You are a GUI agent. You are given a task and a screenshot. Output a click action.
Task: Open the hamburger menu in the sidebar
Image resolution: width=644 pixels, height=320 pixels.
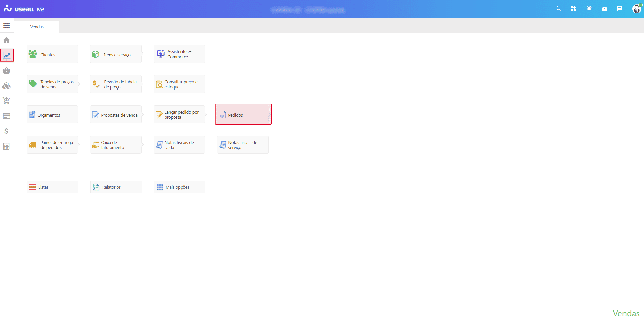point(6,26)
